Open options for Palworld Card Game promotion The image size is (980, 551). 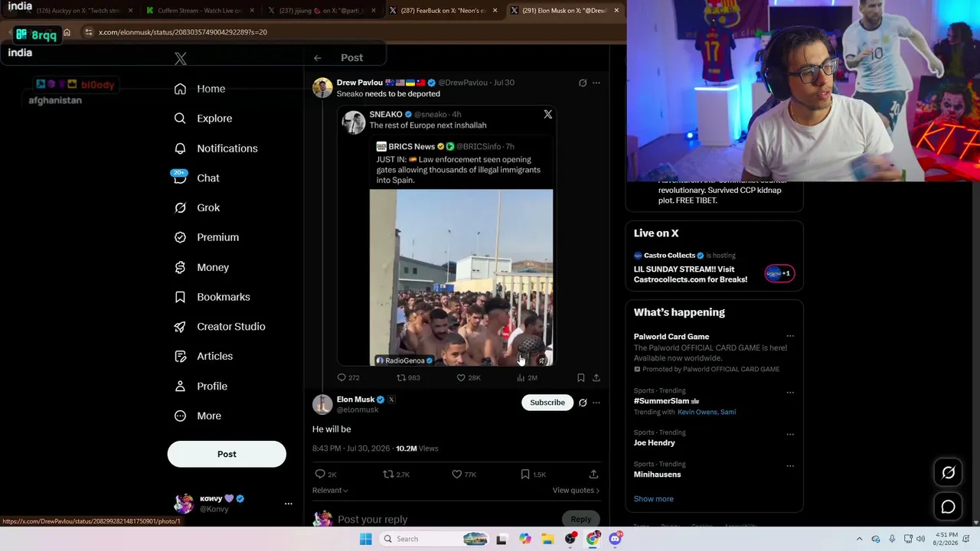[x=790, y=336]
